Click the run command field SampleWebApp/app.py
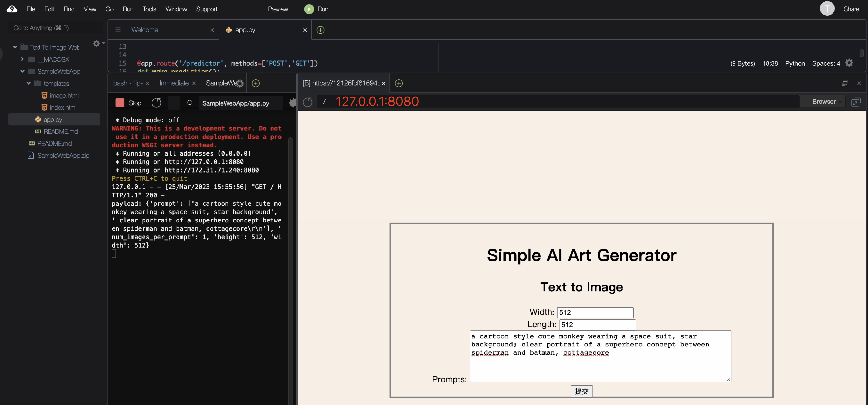The image size is (868, 405). [x=240, y=103]
